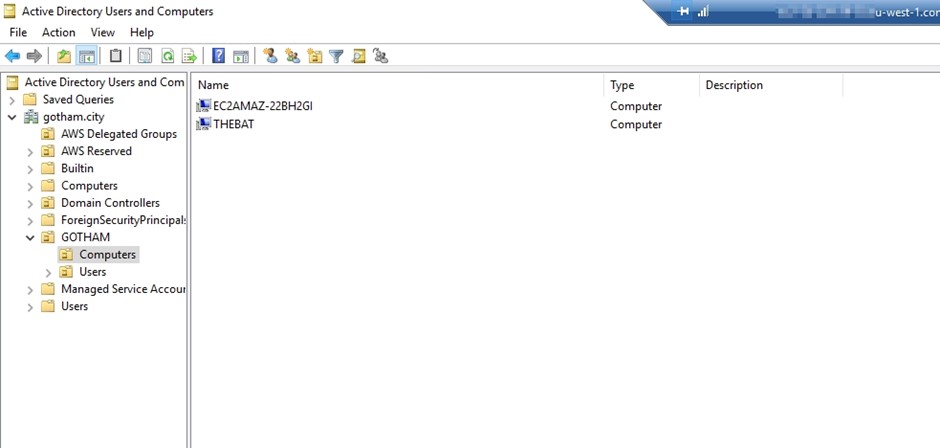Open the Action menu
The height and width of the screenshot is (448, 940).
pyautogui.click(x=59, y=32)
